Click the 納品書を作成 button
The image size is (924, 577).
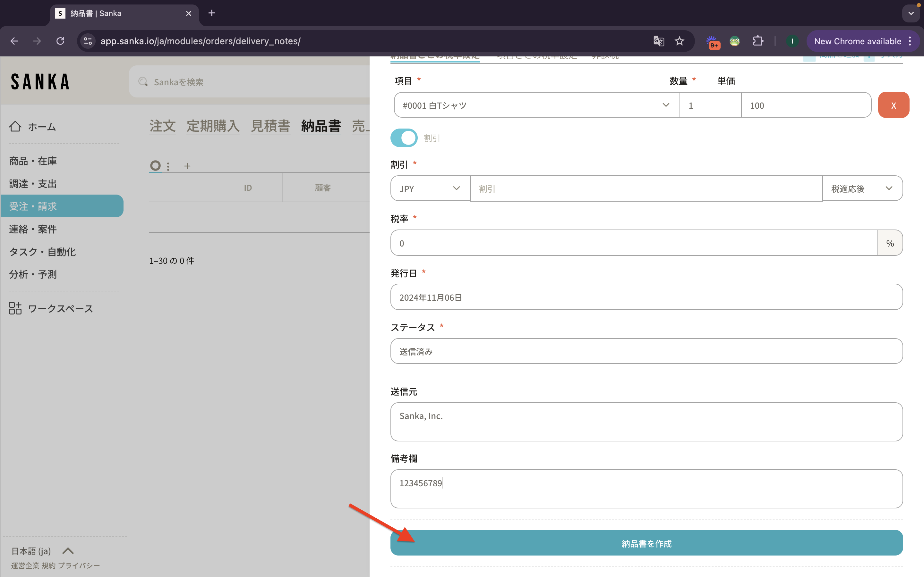click(646, 543)
